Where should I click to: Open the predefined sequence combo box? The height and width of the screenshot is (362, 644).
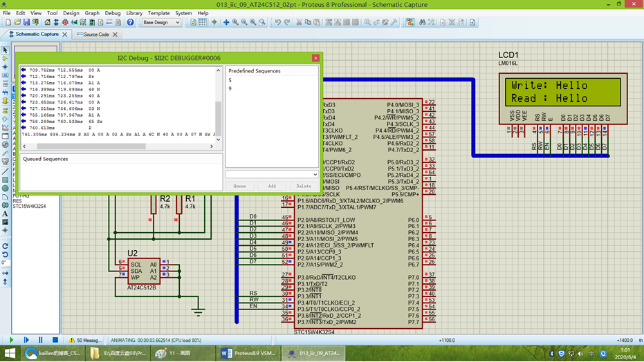(272, 174)
